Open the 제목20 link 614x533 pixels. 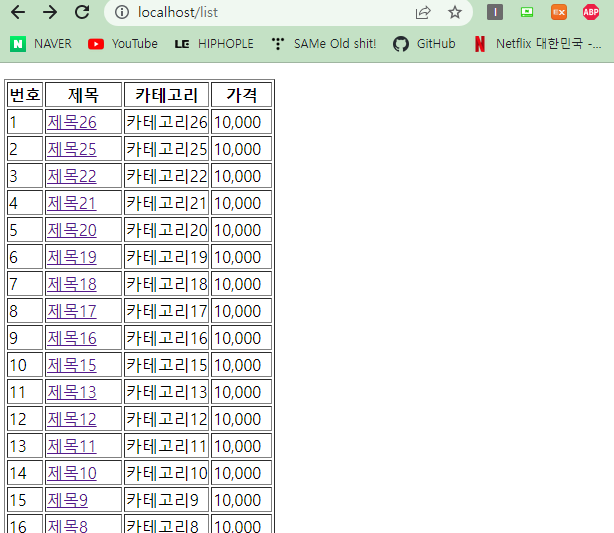[x=72, y=230]
